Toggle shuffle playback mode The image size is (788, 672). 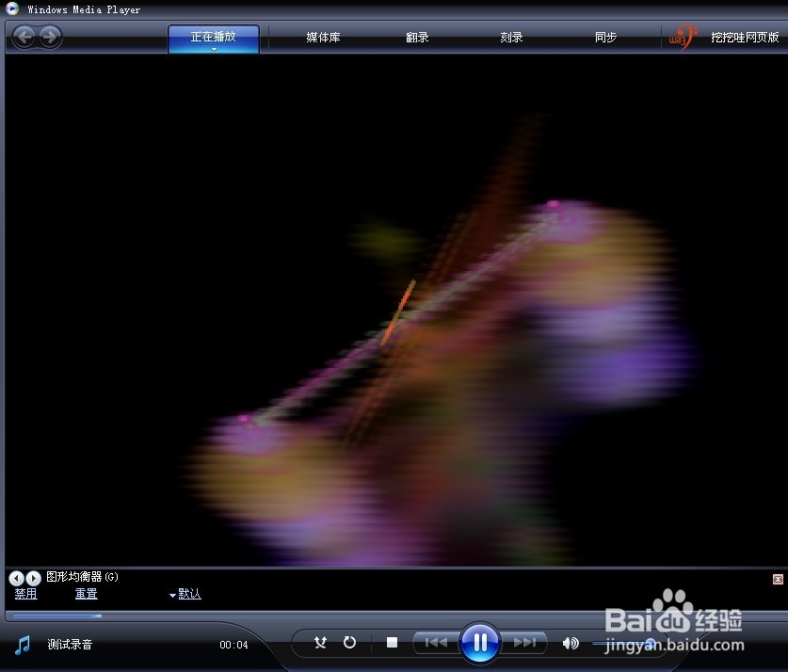click(x=320, y=643)
